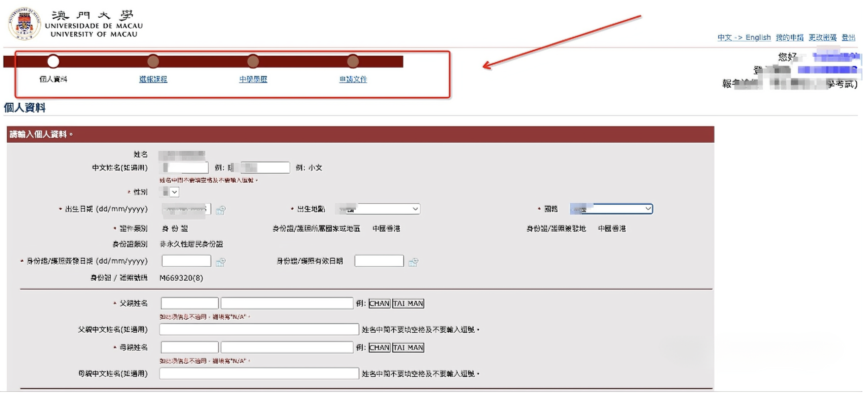Open the 我的申請 link in header
This screenshot has height=393, width=868.
pyautogui.click(x=789, y=37)
